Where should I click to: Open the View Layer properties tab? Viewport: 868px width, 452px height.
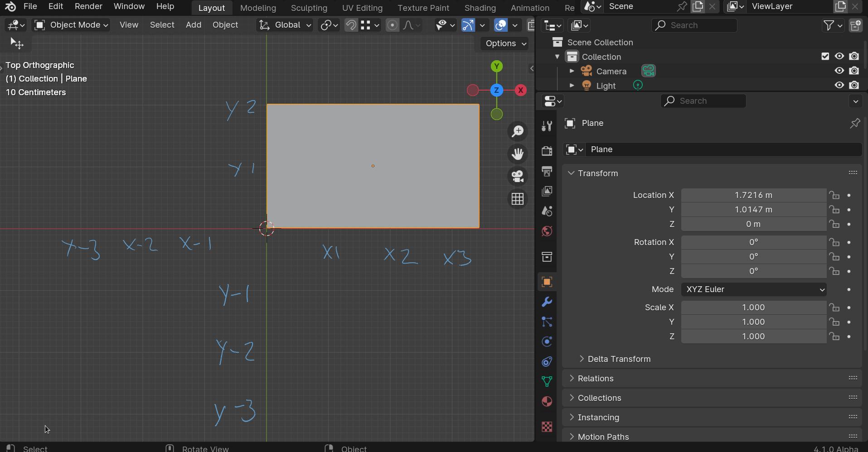click(547, 191)
